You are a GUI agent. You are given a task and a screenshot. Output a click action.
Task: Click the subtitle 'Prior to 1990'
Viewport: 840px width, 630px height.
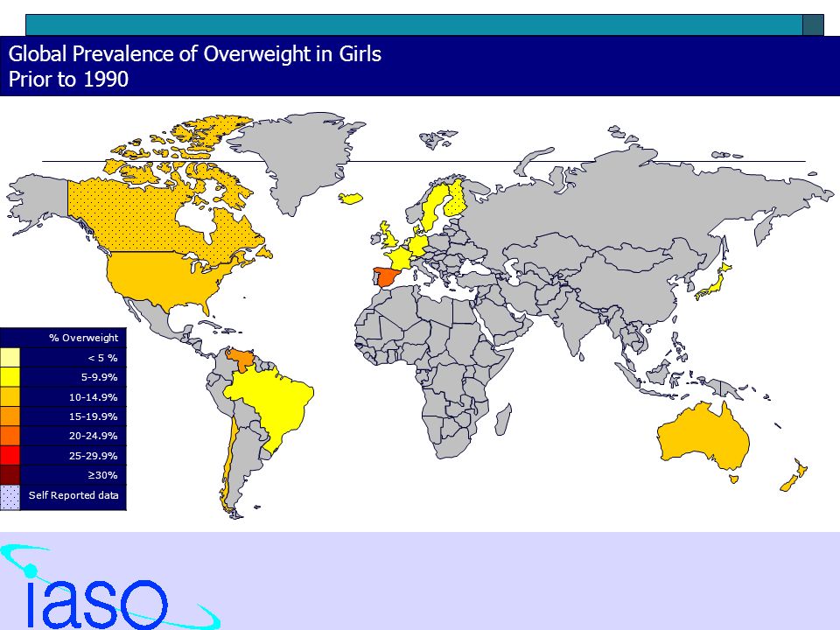click(68, 80)
